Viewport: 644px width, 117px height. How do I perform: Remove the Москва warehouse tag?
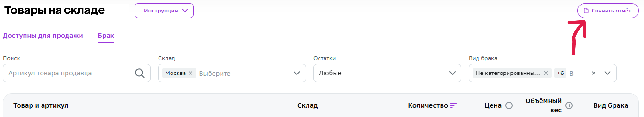click(x=190, y=73)
